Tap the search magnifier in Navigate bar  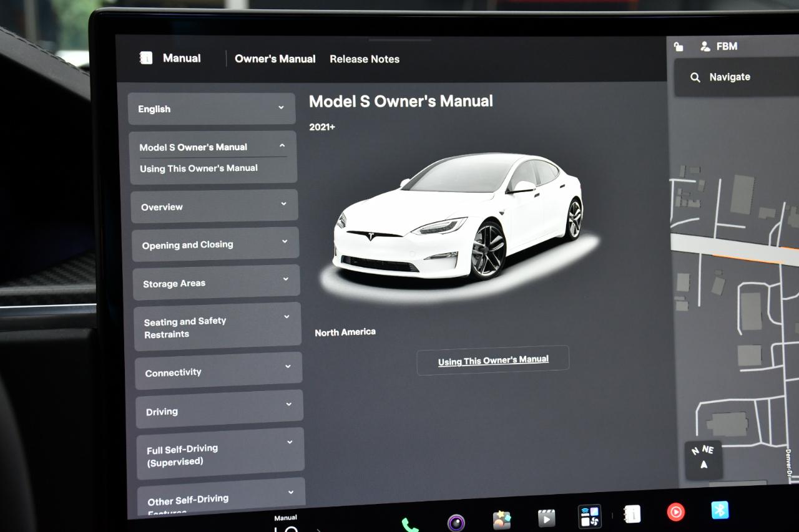point(695,78)
